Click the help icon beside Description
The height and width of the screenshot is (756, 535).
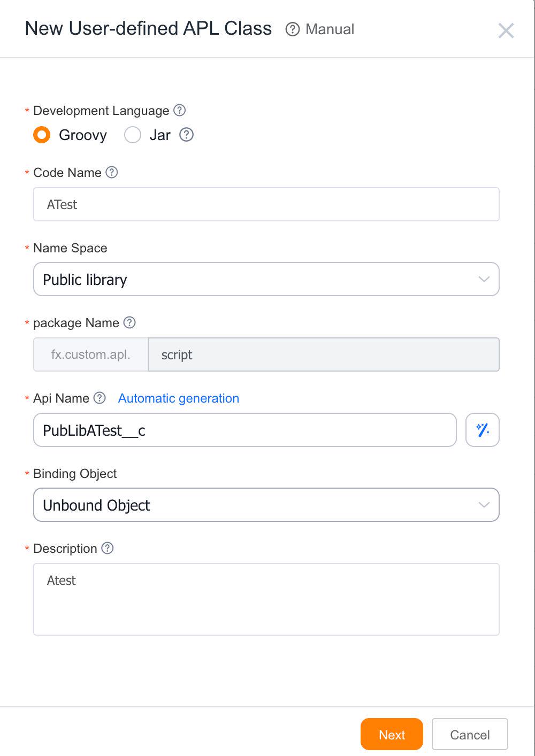106,548
